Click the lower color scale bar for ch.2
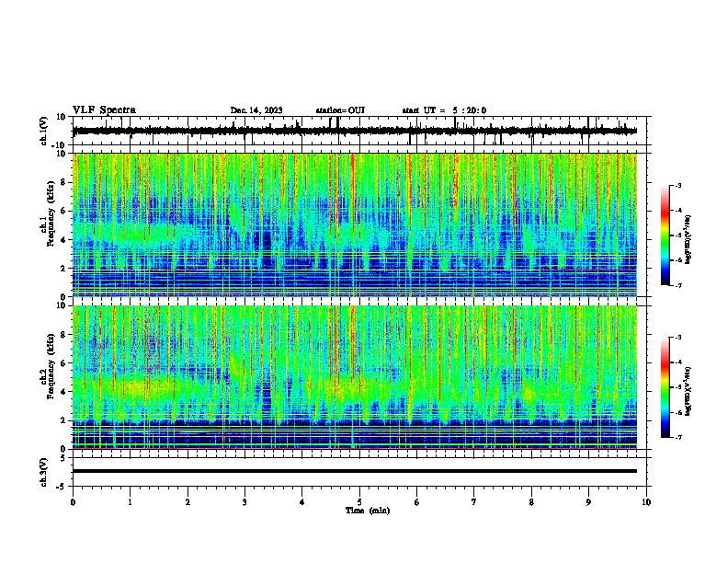Image resolution: width=728 pixels, height=563 pixels. click(x=665, y=387)
